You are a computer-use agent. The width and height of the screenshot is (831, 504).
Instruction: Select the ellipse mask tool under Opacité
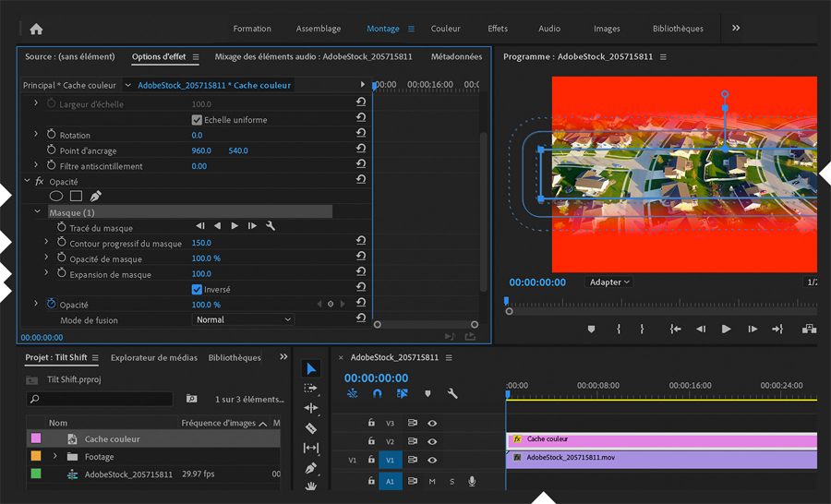pyautogui.click(x=56, y=196)
